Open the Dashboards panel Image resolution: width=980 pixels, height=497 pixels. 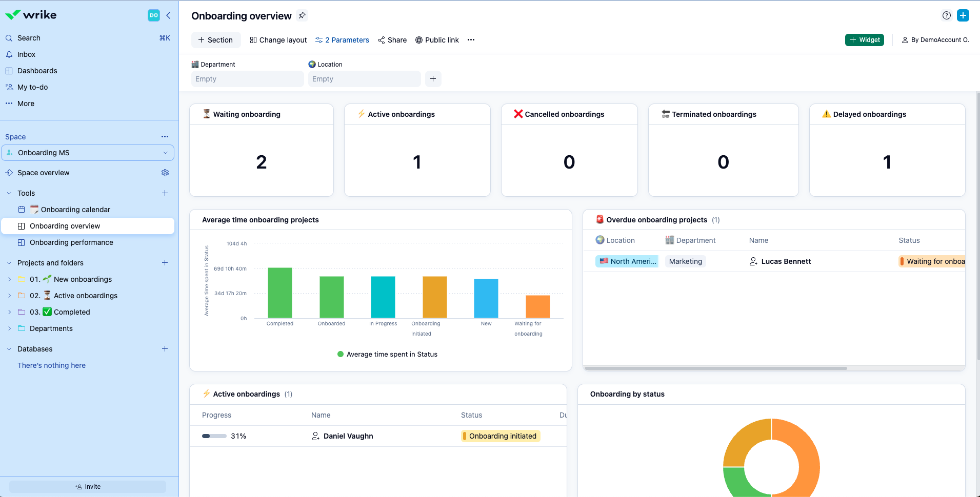[37, 70]
